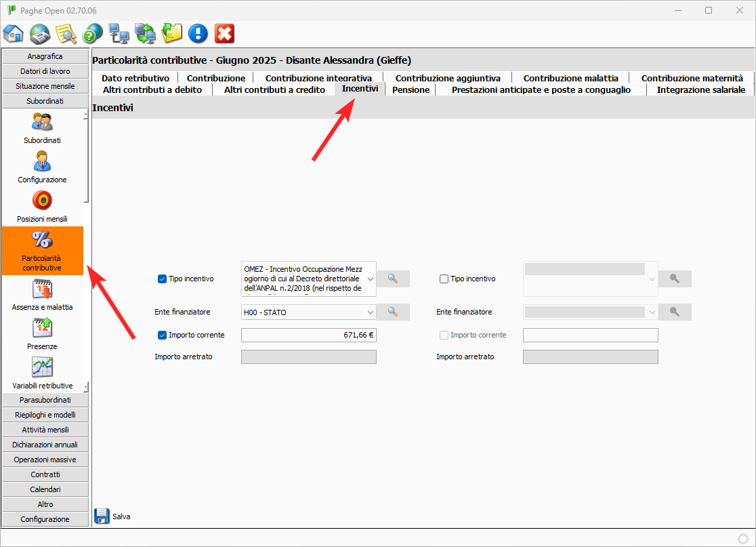
Task: Click the Salva button
Action: point(113,516)
